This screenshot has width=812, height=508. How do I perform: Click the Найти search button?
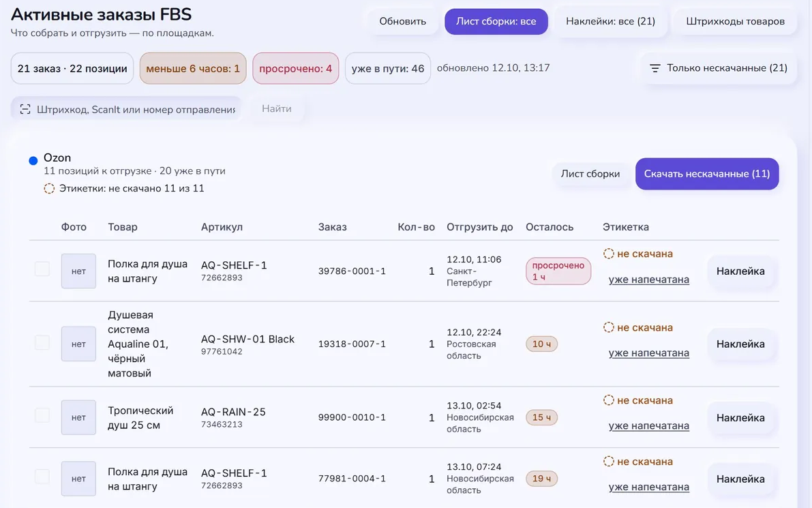[277, 108]
